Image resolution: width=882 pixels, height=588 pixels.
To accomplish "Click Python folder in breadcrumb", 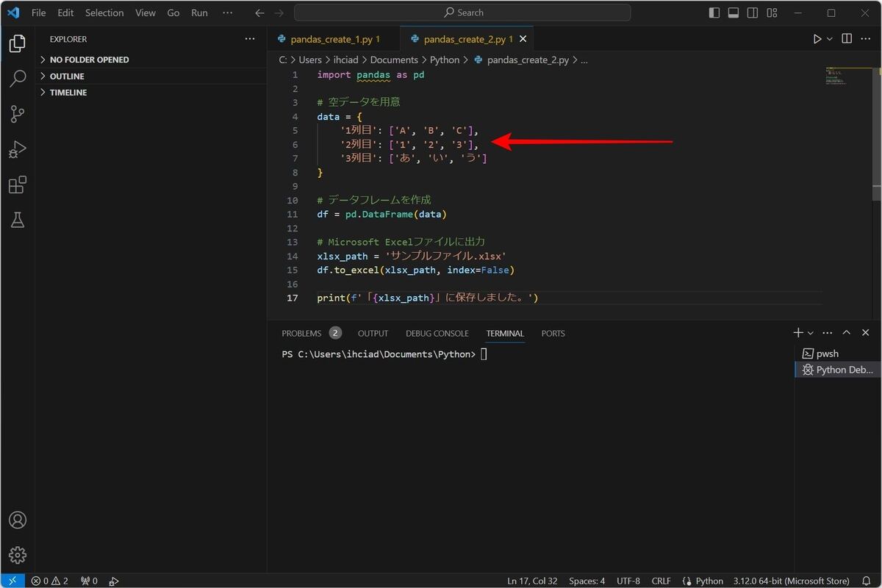I will click(445, 60).
